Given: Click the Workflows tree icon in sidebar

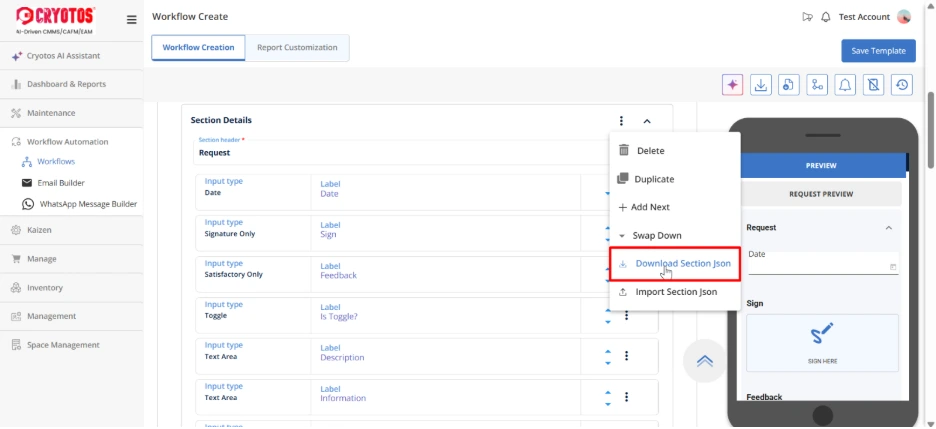Looking at the screenshot, I should pyautogui.click(x=26, y=162).
